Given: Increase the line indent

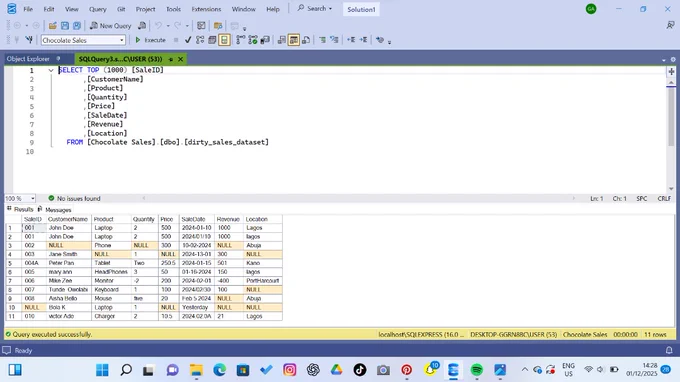Looking at the screenshot, I should (x=363, y=40).
